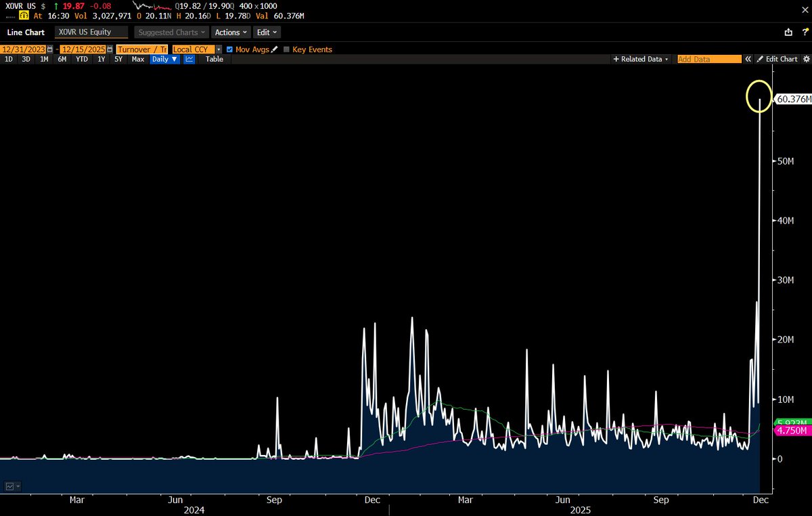
Task: Open the Daily periodicity dropdown
Action: point(164,59)
